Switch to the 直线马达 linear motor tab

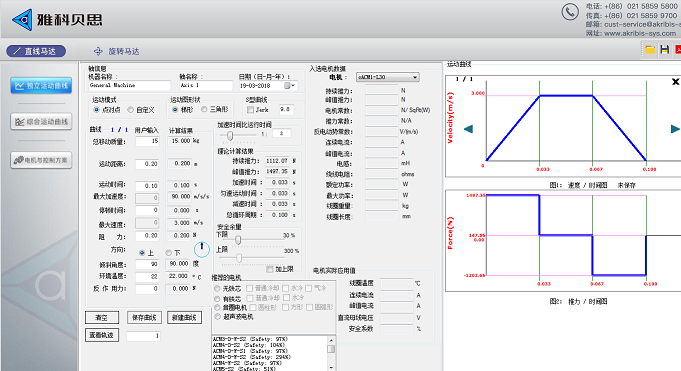(36, 51)
